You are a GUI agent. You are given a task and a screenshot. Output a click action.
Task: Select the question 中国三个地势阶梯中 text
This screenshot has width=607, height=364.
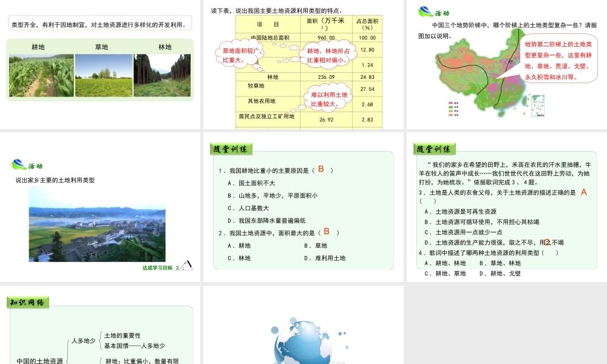click(x=507, y=30)
